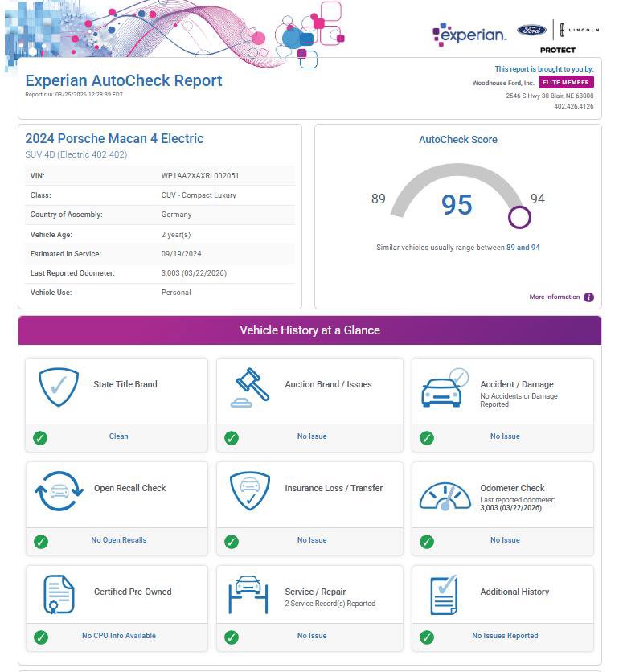Click the Experian logo

pos(469,34)
